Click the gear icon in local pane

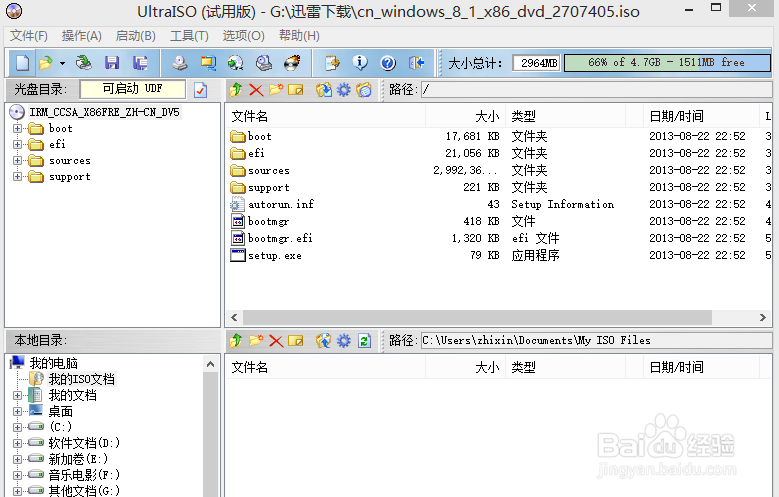point(344,340)
